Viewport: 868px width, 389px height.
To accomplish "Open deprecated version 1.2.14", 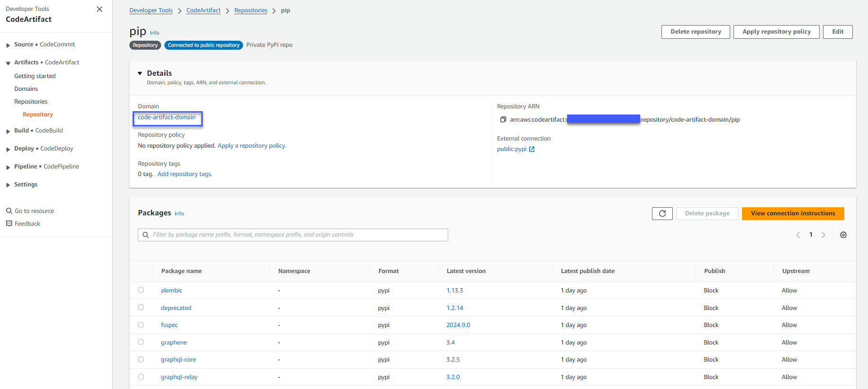I will coord(455,308).
